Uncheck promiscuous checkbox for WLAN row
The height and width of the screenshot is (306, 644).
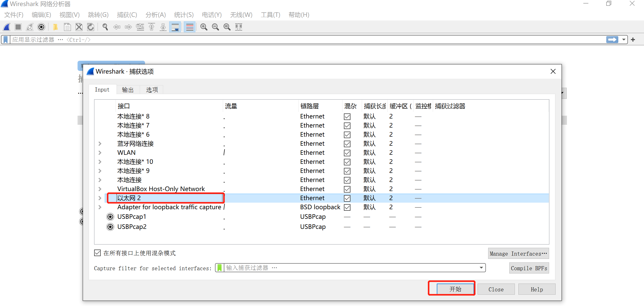pos(347,153)
